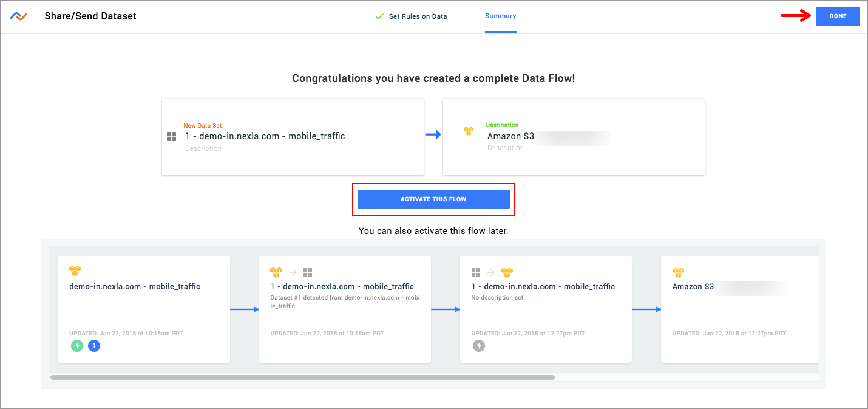Click Amazon S3 title on last flow card
Image resolution: width=868 pixels, height=409 pixels.
pos(693,286)
